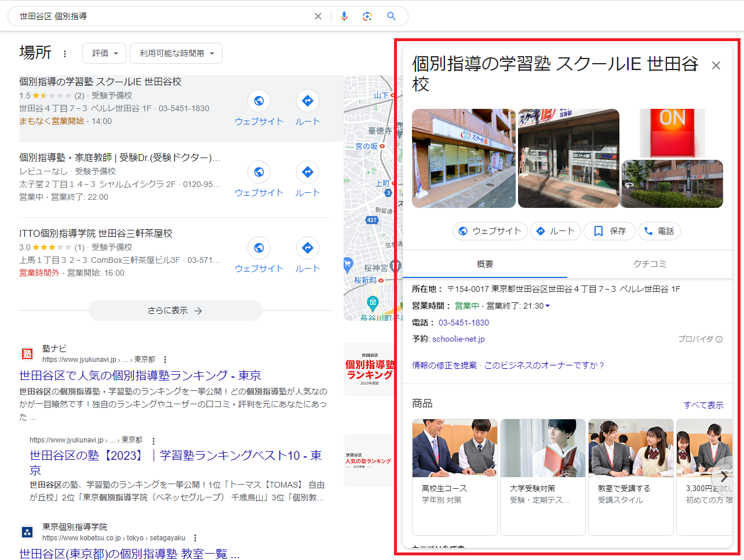Switch to the 概要 tab
The height and width of the screenshot is (560, 744).
point(485,264)
